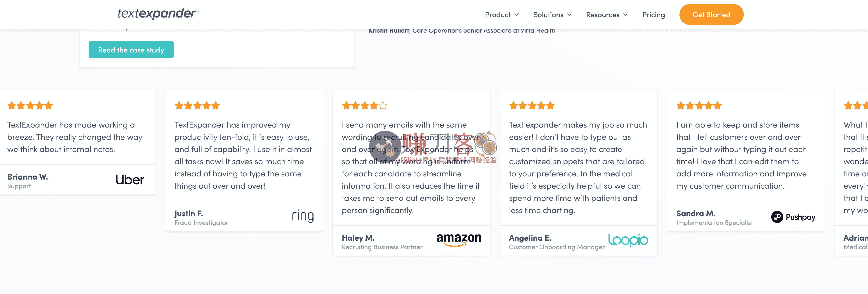This screenshot has height=294, width=868.
Task: Click the TextExpander logo
Action: [x=158, y=14]
